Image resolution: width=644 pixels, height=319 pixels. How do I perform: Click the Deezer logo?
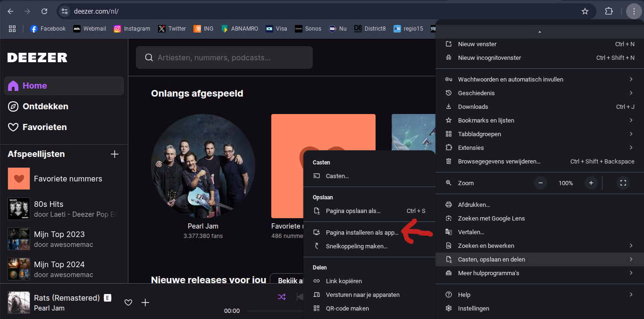pyautogui.click(x=37, y=57)
